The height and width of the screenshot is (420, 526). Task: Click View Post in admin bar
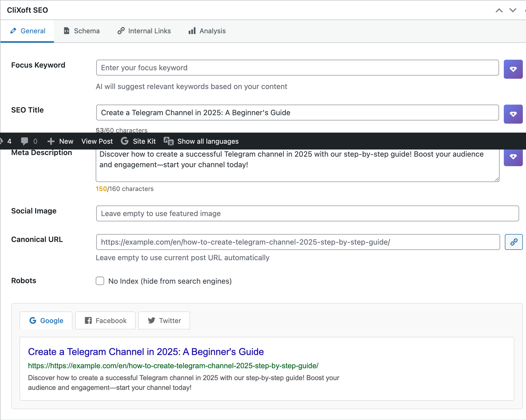point(97,141)
